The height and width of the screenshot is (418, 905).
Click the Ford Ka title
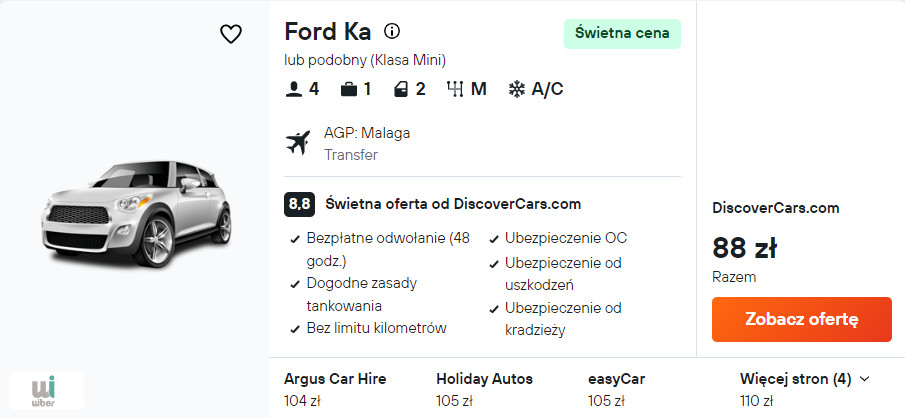click(327, 31)
